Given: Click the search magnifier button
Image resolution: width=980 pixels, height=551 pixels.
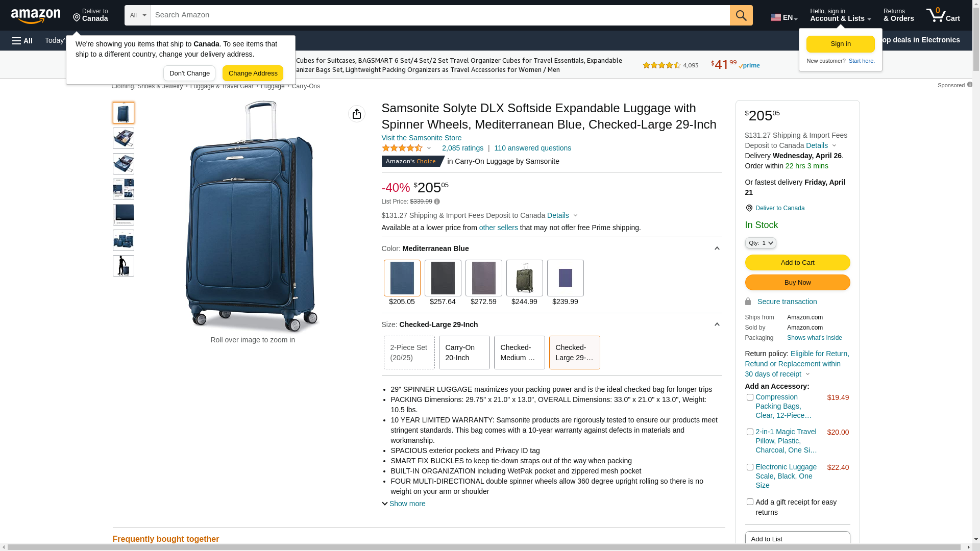Looking at the screenshot, I should click(741, 15).
